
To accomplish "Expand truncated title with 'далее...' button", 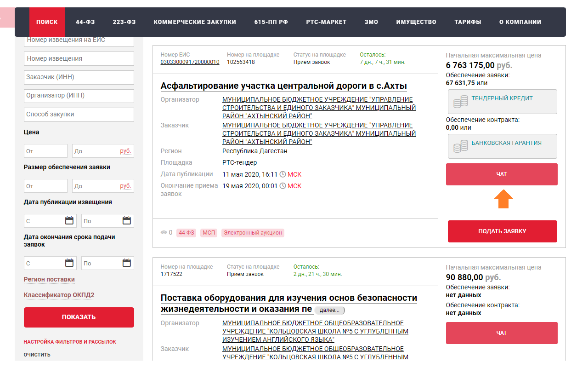I will click(329, 310).
